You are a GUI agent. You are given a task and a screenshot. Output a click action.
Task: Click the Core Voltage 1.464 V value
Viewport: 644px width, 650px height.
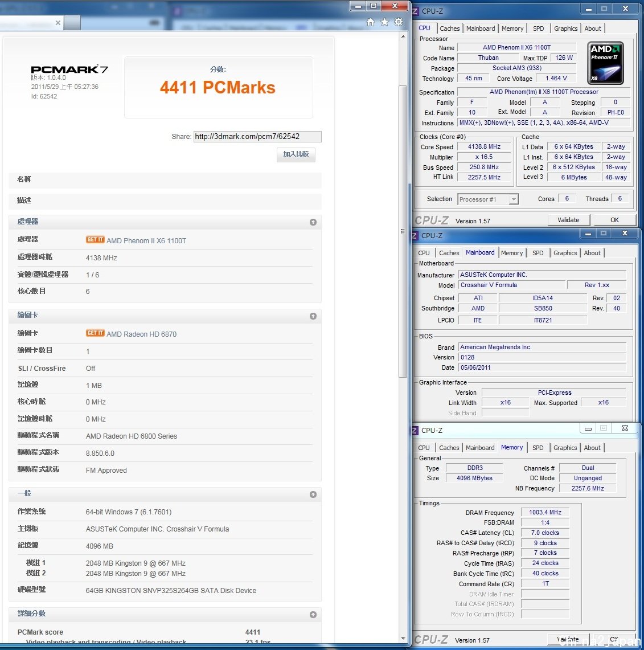click(x=556, y=79)
